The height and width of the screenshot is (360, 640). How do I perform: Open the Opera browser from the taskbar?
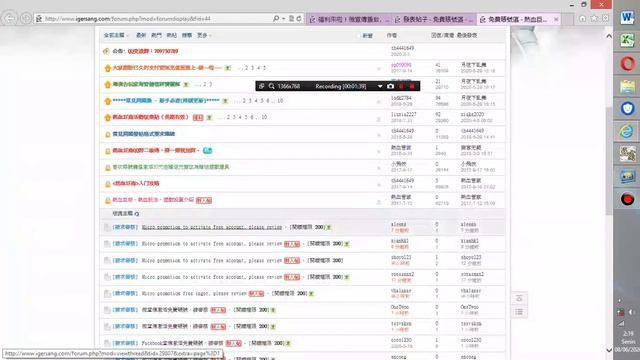click(627, 64)
